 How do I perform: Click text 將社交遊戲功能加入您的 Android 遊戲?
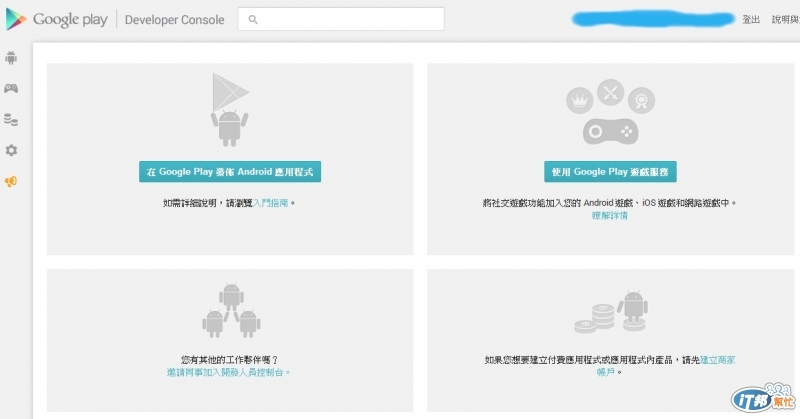click(558, 203)
